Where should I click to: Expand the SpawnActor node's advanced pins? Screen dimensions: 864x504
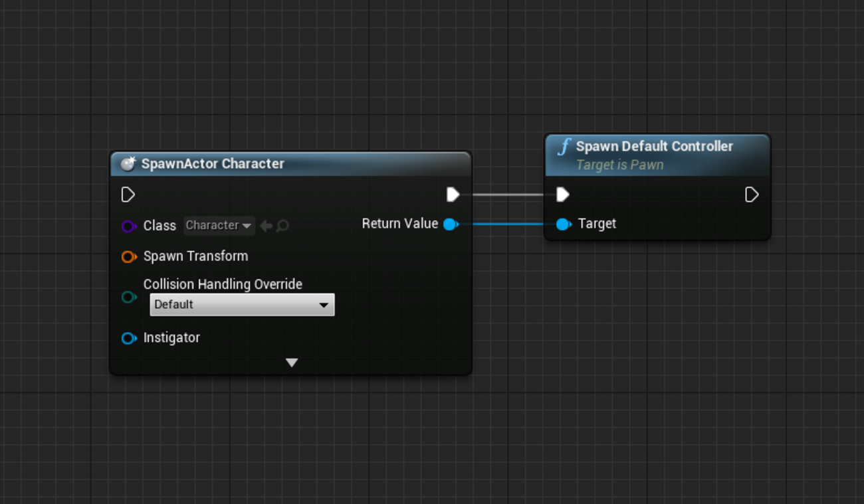click(x=291, y=363)
